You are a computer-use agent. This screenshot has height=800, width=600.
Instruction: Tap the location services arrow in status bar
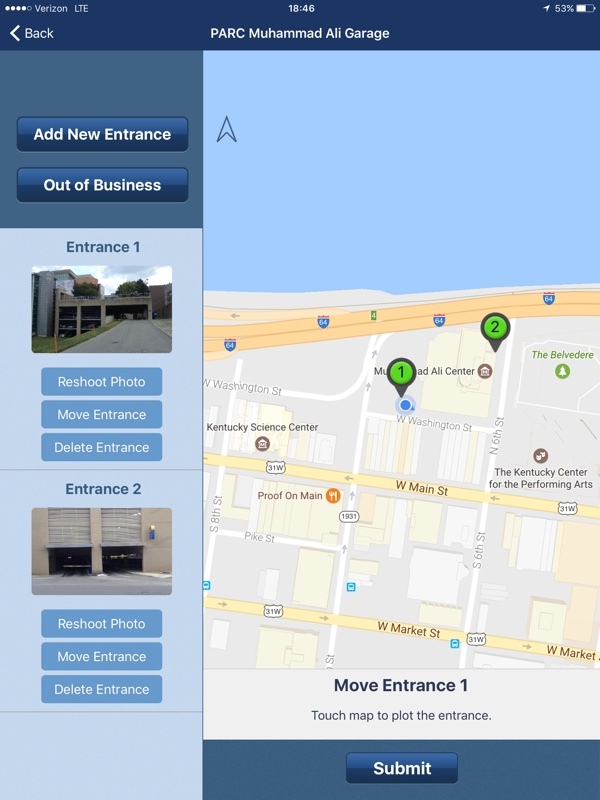(546, 8)
